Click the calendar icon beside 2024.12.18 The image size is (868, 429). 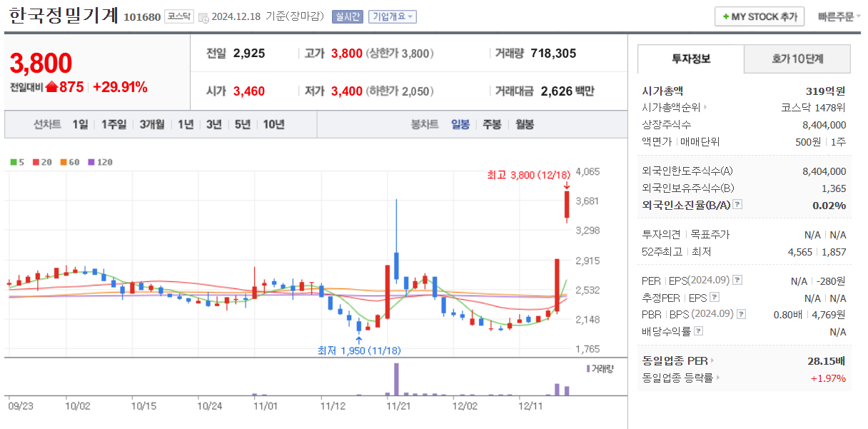[x=203, y=17]
